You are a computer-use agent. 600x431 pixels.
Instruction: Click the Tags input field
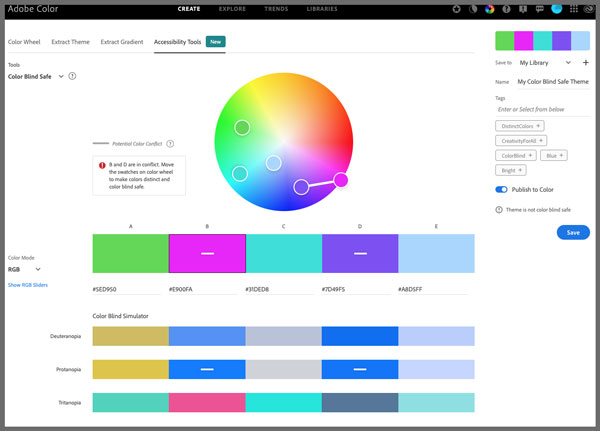click(x=543, y=109)
